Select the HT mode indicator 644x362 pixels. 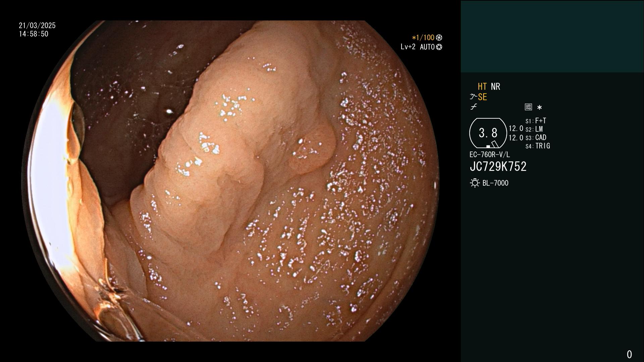[x=482, y=86]
